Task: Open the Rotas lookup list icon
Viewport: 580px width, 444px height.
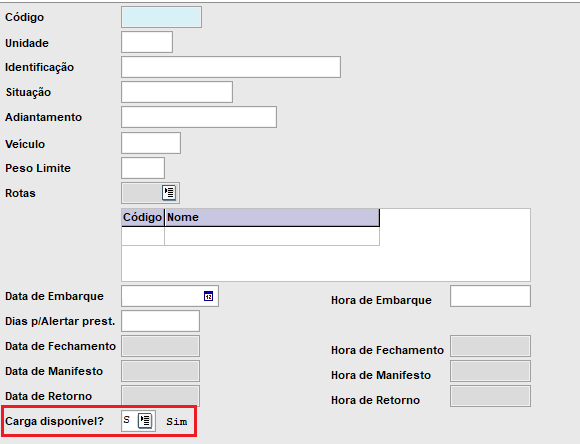Action: click(x=169, y=193)
